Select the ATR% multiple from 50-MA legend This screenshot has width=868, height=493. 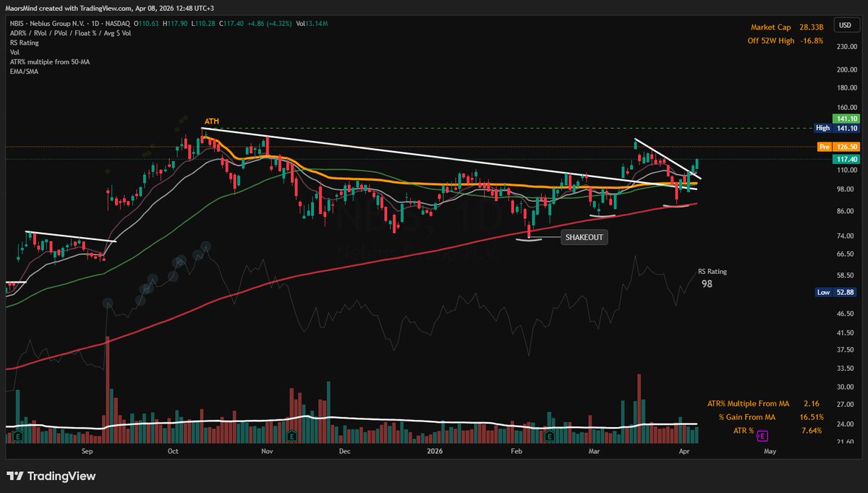click(49, 61)
